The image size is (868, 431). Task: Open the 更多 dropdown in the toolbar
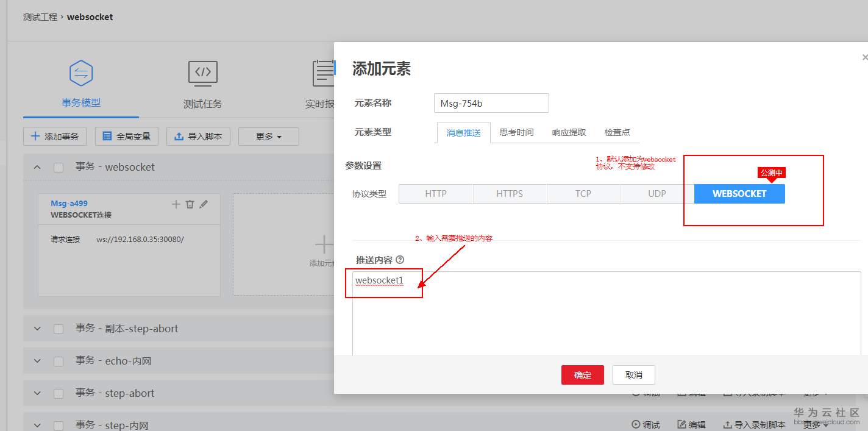click(269, 137)
